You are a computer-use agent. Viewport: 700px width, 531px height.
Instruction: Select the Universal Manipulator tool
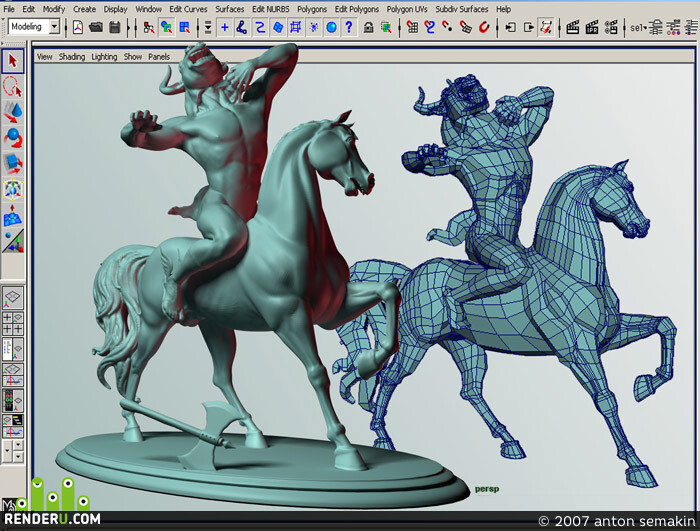click(x=12, y=189)
